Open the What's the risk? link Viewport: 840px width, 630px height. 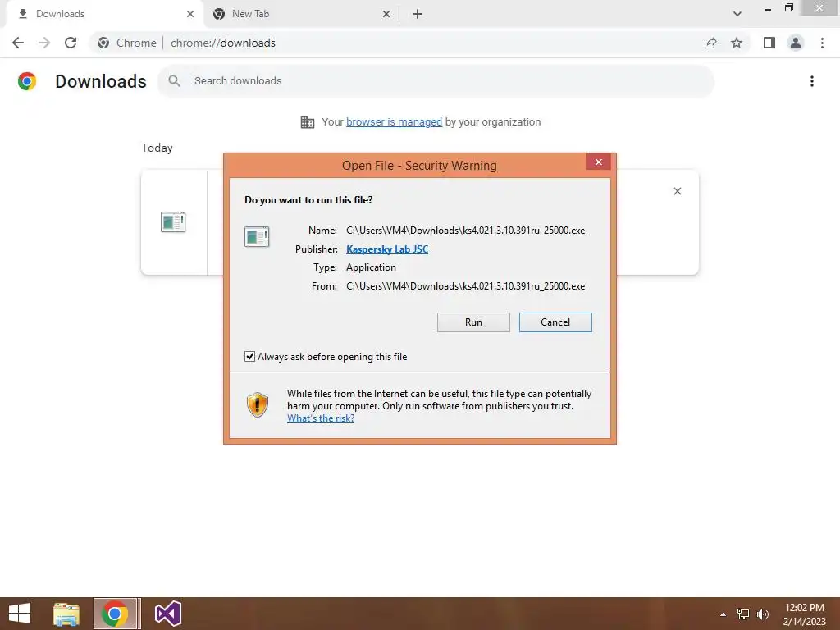(x=321, y=418)
